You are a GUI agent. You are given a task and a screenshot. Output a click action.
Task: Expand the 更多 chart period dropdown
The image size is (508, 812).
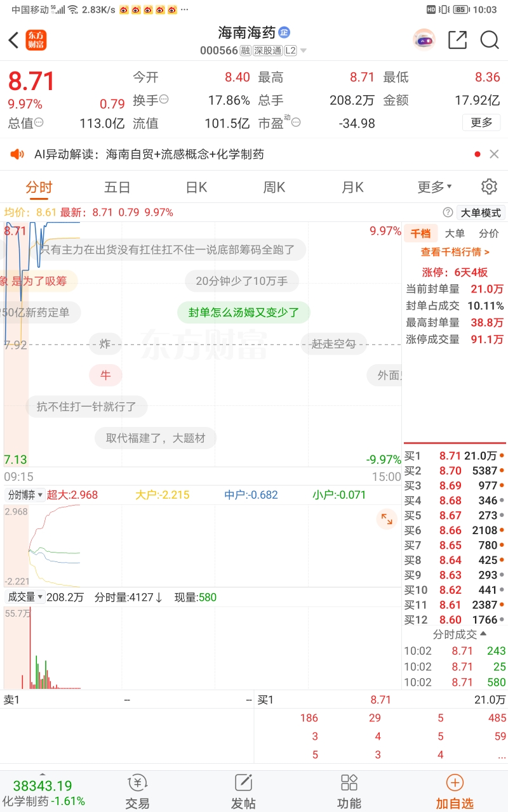(x=434, y=187)
